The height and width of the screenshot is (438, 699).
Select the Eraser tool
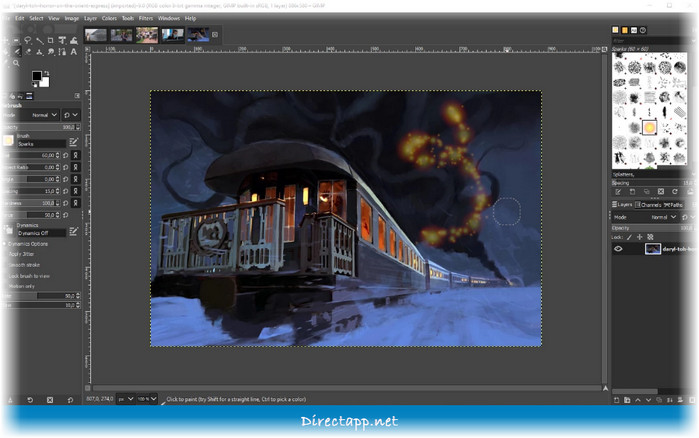pos(28,52)
